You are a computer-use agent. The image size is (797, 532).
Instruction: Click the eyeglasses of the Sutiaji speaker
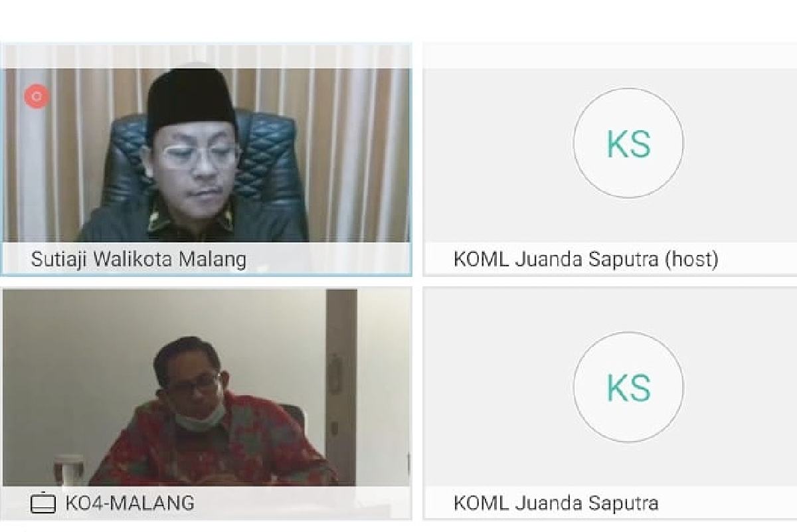pos(199,156)
